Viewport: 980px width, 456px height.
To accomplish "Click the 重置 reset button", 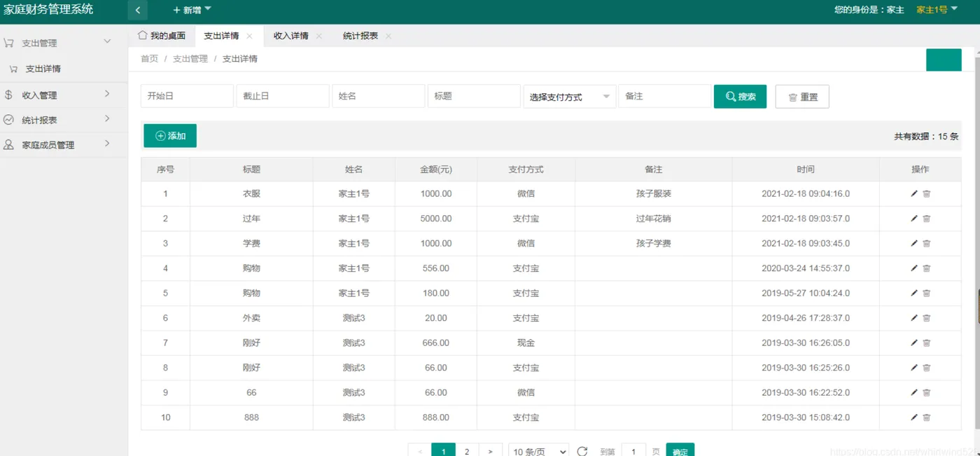I will click(x=802, y=97).
